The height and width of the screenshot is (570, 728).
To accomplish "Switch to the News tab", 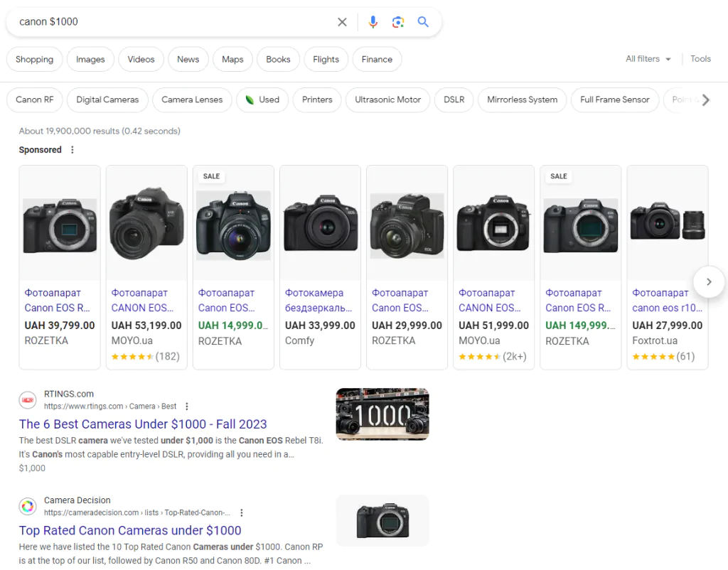I will pyautogui.click(x=188, y=60).
